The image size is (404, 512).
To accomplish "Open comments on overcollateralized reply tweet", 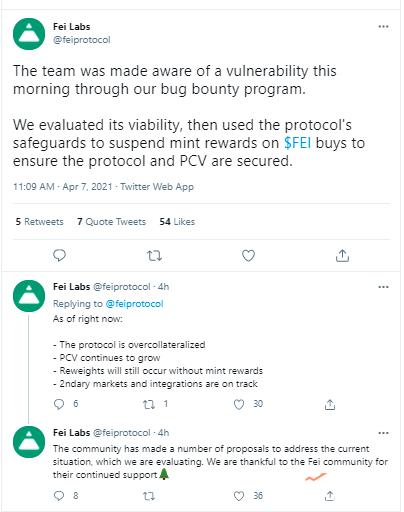I will 59,404.
